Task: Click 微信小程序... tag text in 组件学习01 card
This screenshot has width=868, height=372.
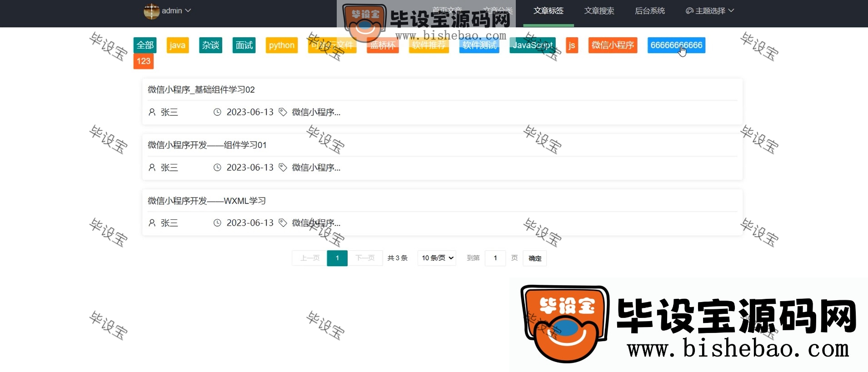Action: click(316, 168)
